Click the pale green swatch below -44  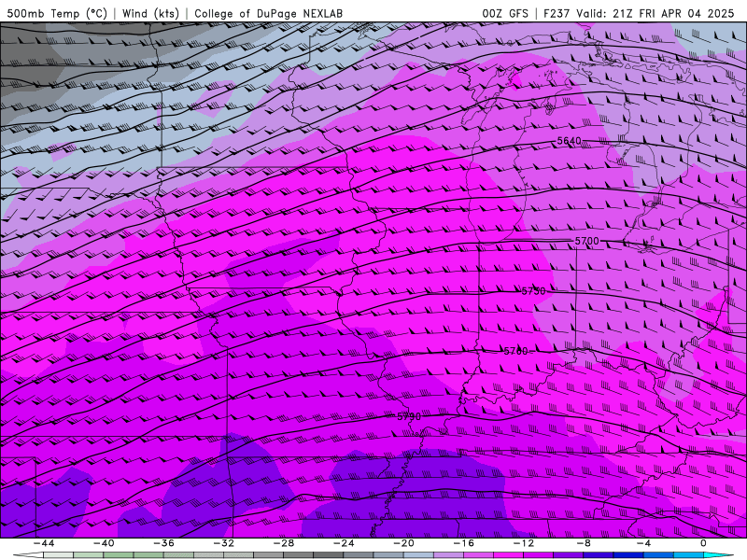coord(58,555)
